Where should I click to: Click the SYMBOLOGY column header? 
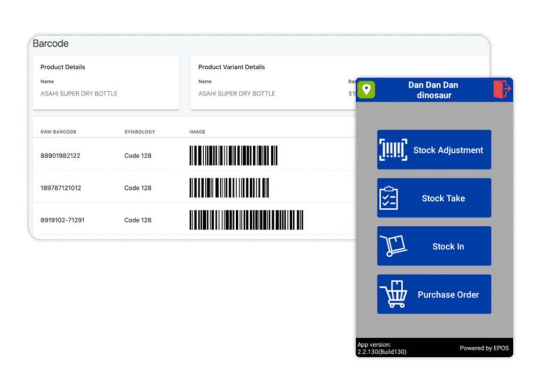click(140, 132)
